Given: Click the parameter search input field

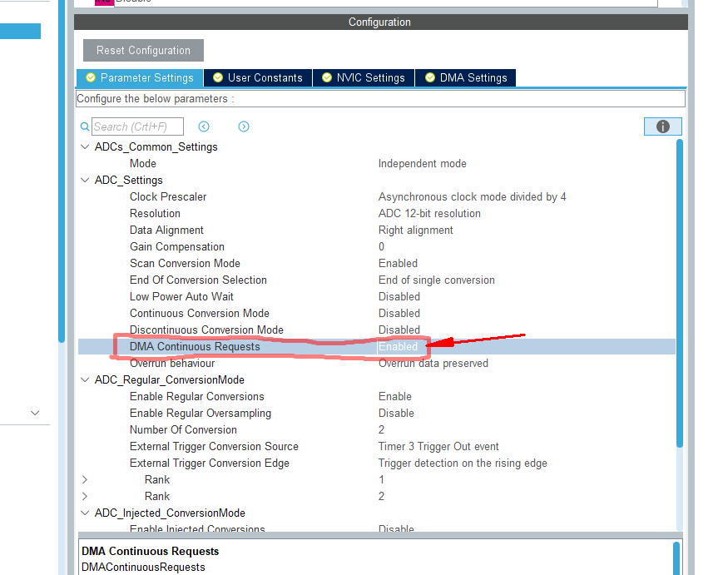Looking at the screenshot, I should [136, 126].
